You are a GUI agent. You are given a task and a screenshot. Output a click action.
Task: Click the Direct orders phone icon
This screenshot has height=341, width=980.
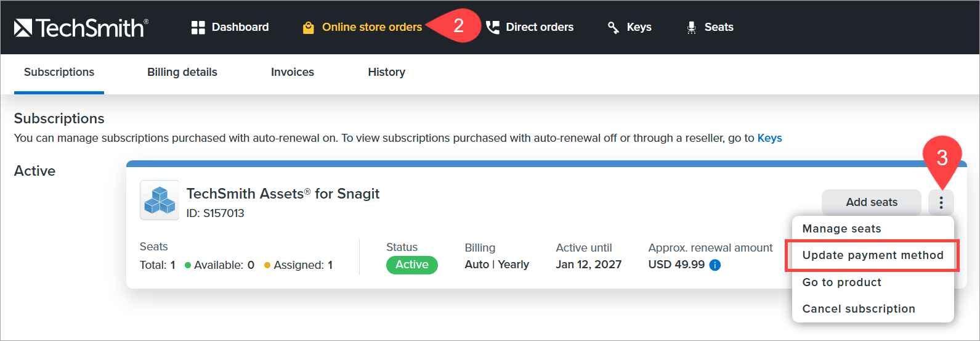[x=493, y=27]
